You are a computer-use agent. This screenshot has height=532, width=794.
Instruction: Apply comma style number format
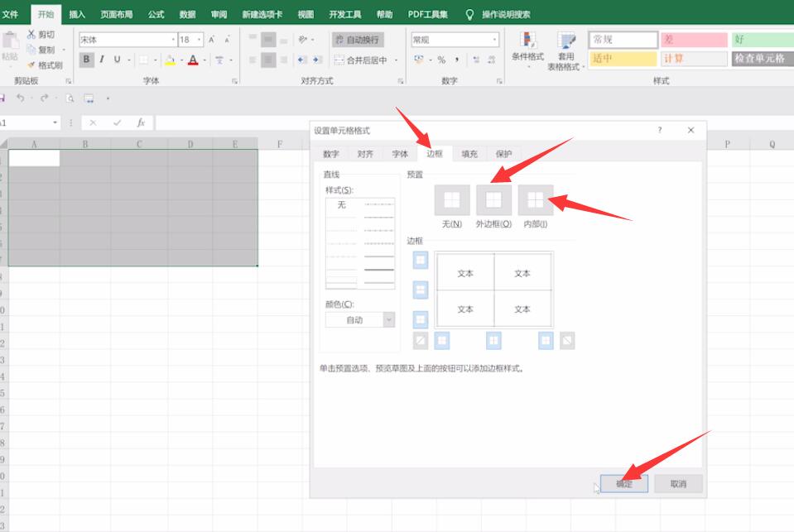(457, 60)
